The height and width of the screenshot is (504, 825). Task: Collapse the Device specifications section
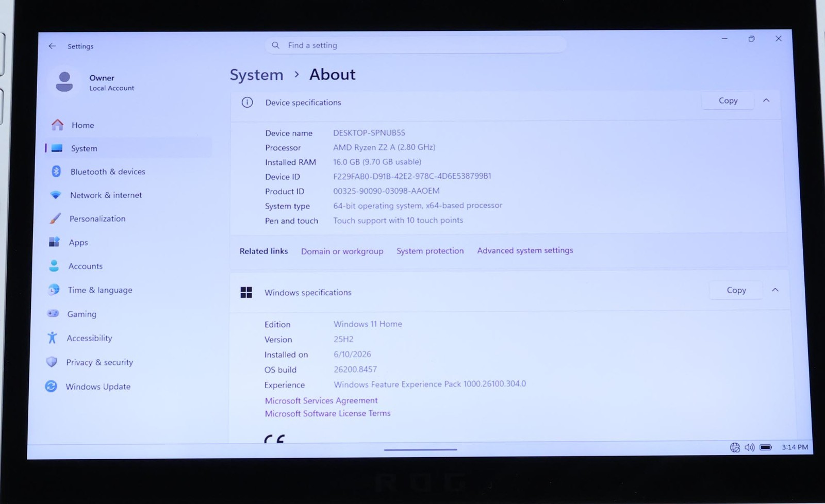[766, 100]
